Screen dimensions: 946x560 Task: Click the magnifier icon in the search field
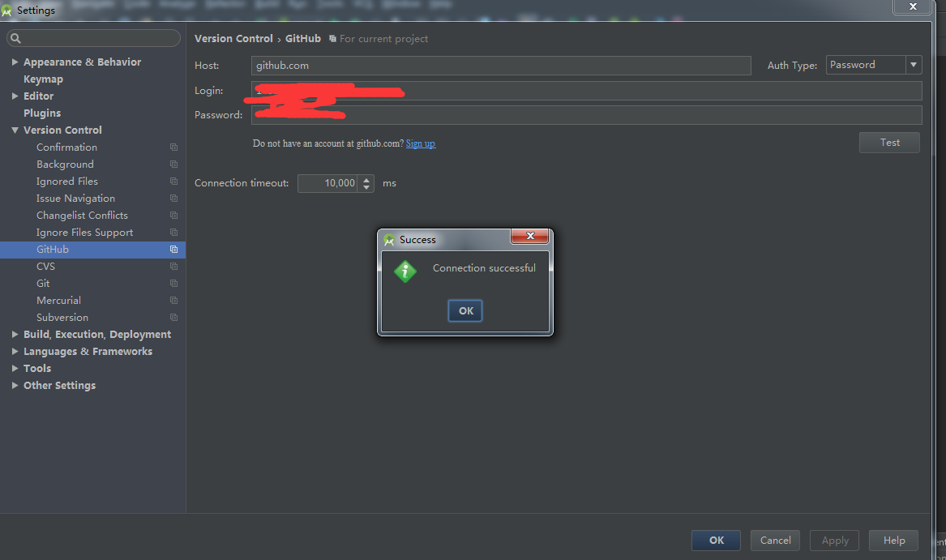(15, 38)
